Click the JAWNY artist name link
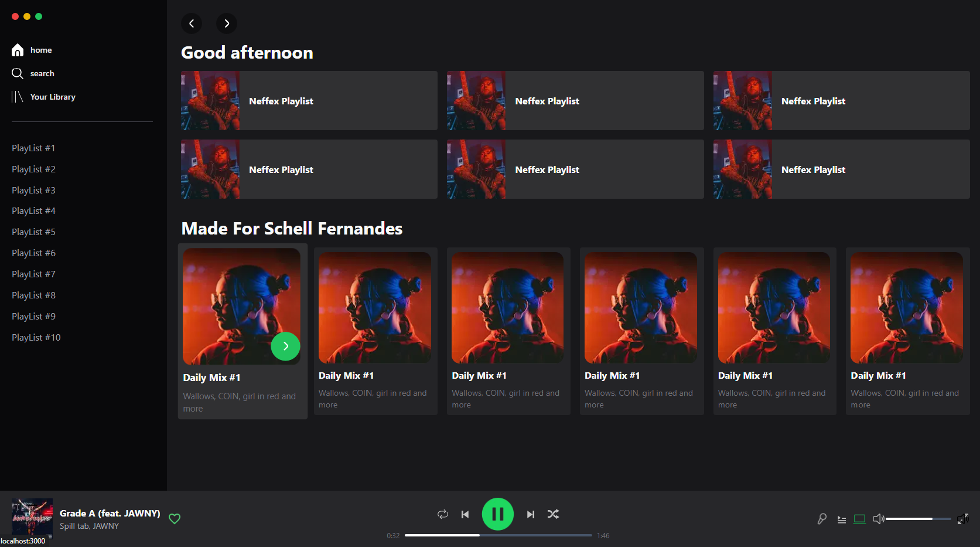This screenshot has width=980, height=547. click(107, 526)
